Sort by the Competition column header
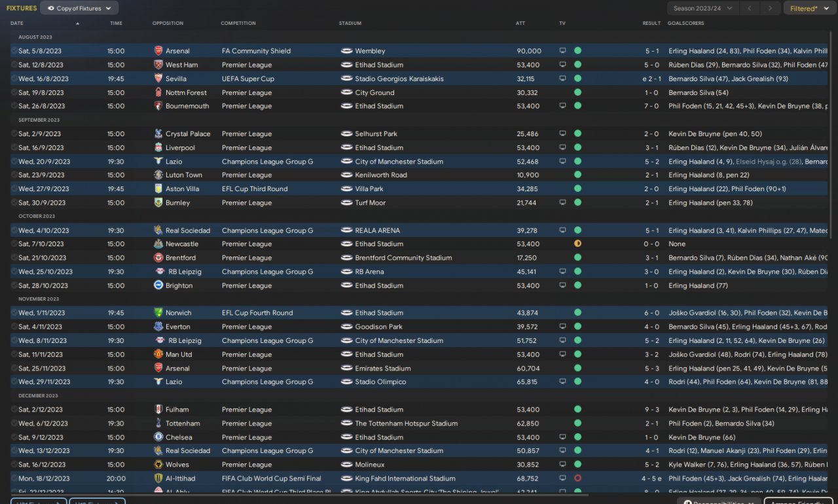The width and height of the screenshot is (838, 504). [238, 24]
